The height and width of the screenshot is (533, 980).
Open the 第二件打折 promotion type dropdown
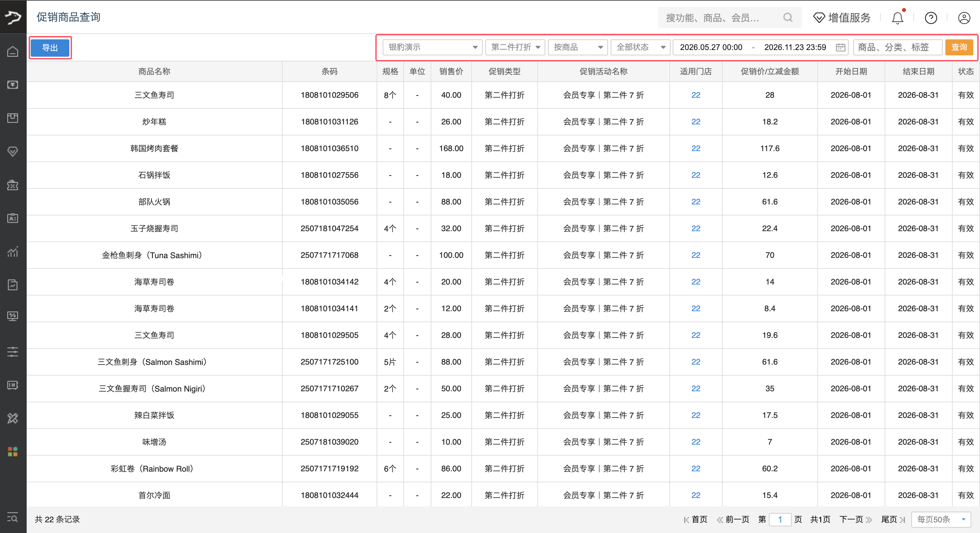(x=515, y=47)
